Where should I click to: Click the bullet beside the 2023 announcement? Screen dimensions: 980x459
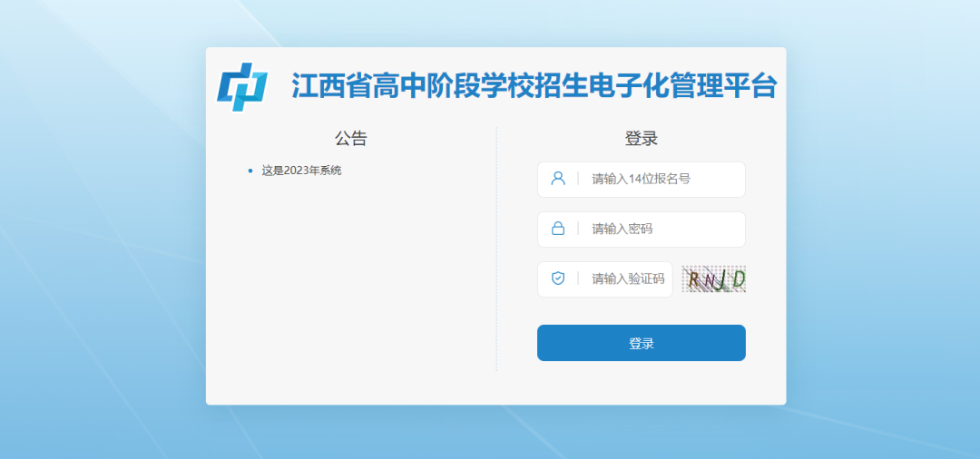250,171
